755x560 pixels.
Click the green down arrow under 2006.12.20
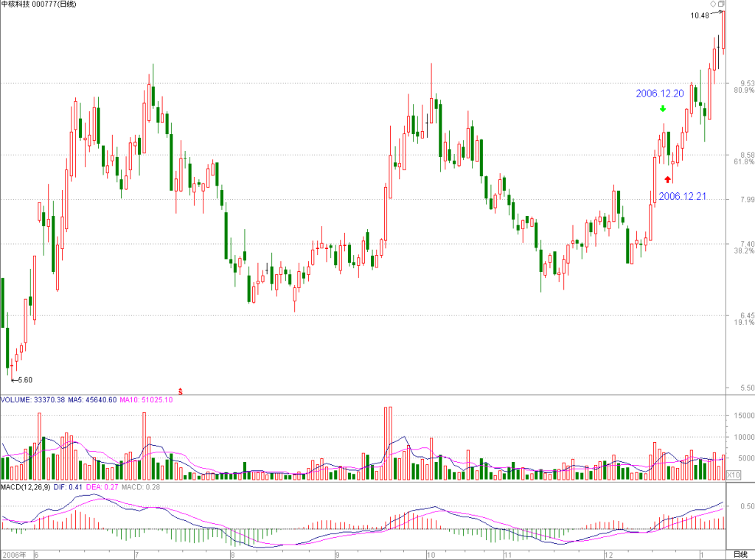pyautogui.click(x=663, y=109)
